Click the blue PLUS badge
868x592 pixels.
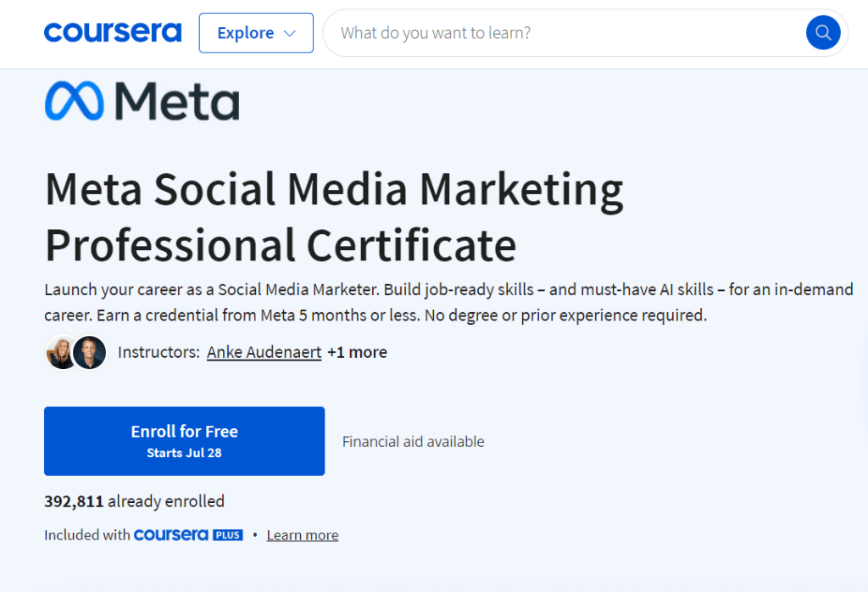227,535
